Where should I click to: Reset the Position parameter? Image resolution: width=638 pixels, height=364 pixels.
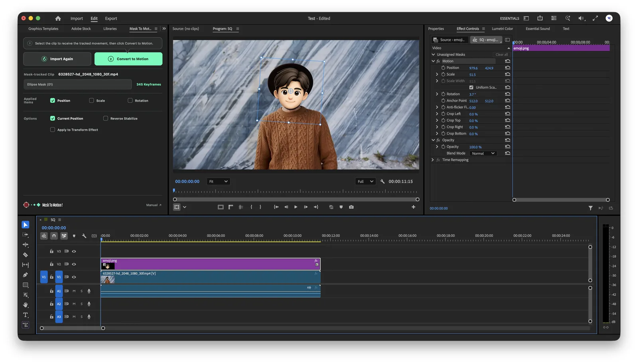pyautogui.click(x=508, y=68)
